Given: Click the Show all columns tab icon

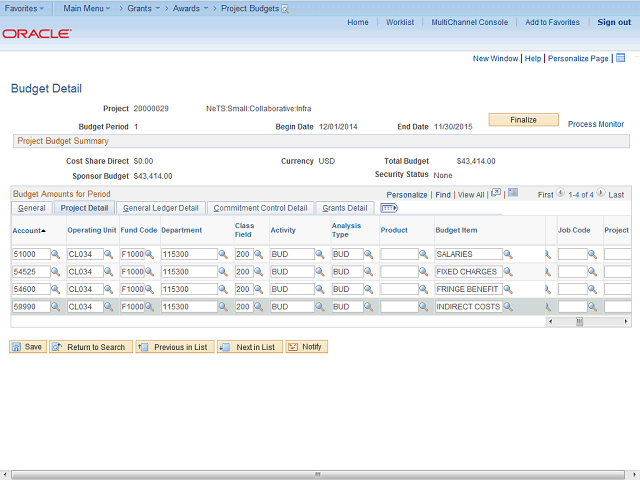Looking at the screenshot, I should point(389,208).
